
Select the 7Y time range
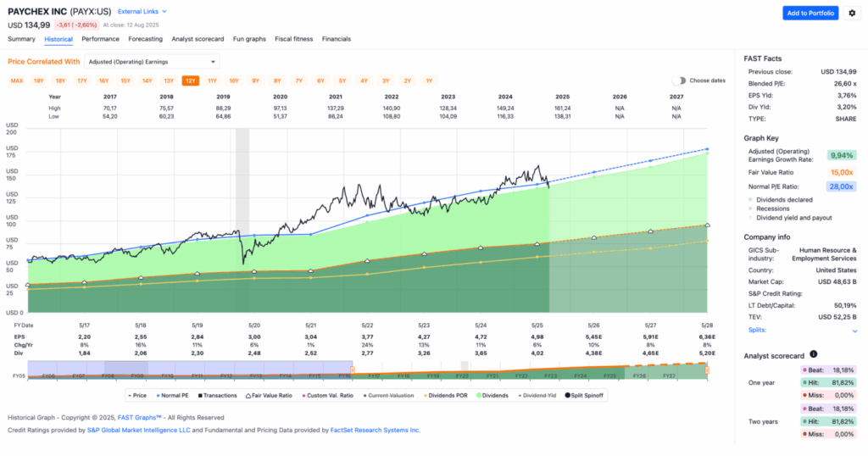pyautogui.click(x=299, y=81)
